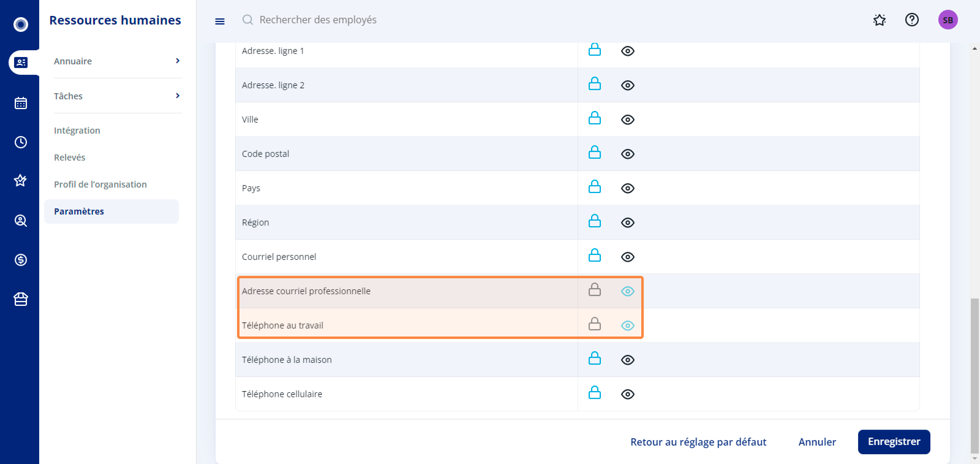The width and height of the screenshot is (980, 464).
Task: Focus the Rechercher des employés search field
Action: tap(318, 19)
